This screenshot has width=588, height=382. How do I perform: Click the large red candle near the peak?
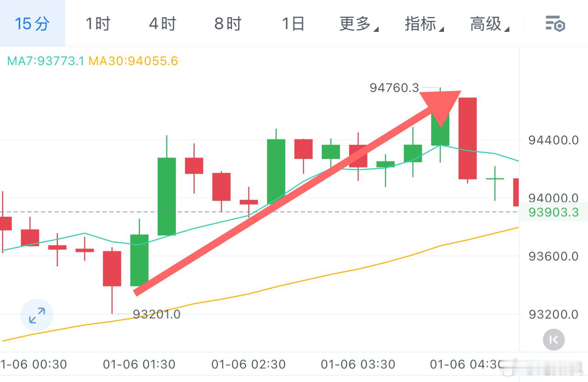[467, 138]
